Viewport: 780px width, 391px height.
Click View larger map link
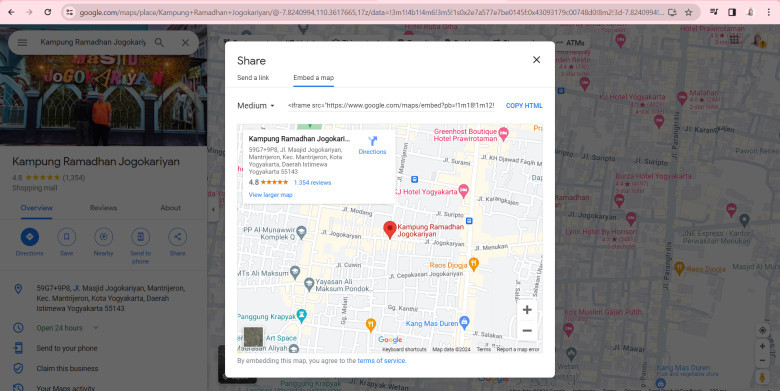coord(271,195)
